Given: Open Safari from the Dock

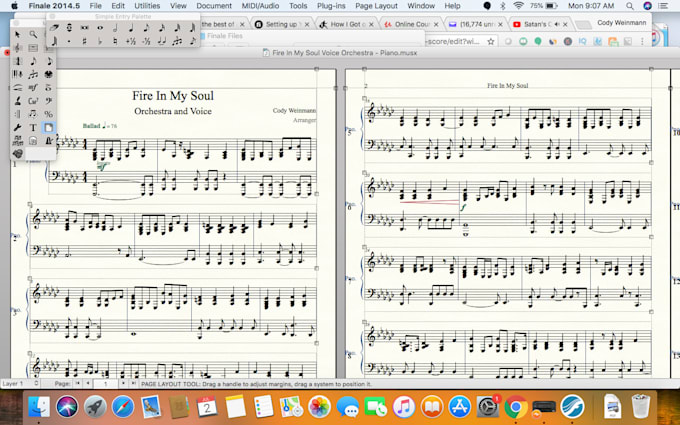Looking at the screenshot, I should click(x=123, y=407).
